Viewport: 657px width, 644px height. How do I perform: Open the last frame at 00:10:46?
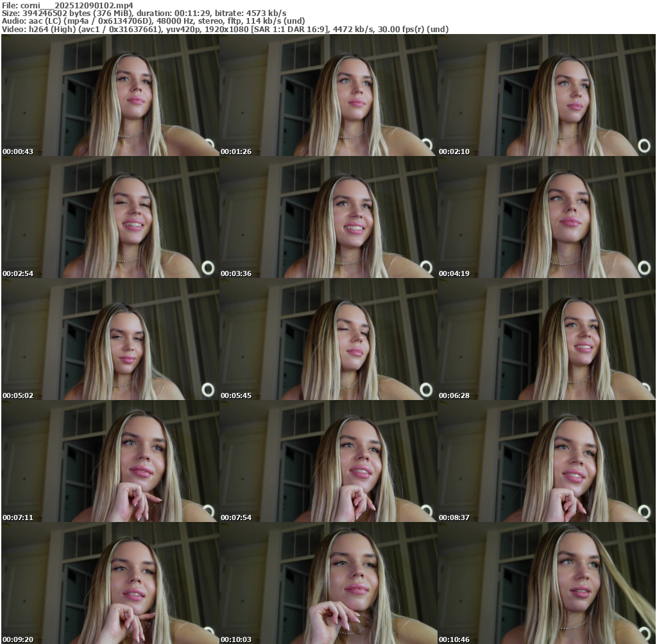(x=546, y=583)
